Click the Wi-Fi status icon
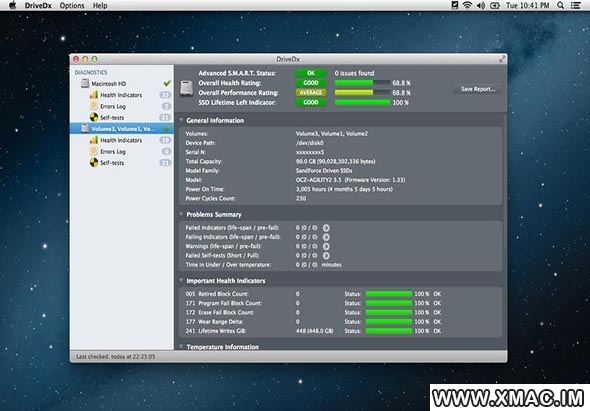This screenshot has height=411, width=590. point(467,5)
